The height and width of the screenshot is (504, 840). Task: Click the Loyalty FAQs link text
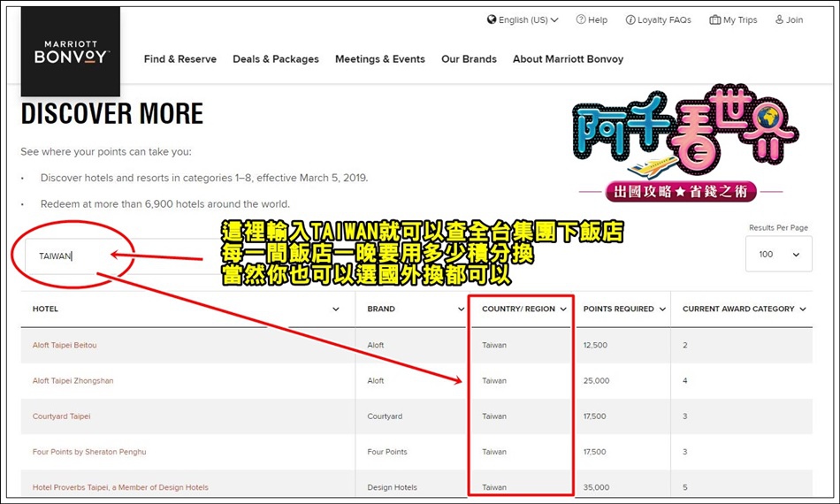[x=664, y=19]
